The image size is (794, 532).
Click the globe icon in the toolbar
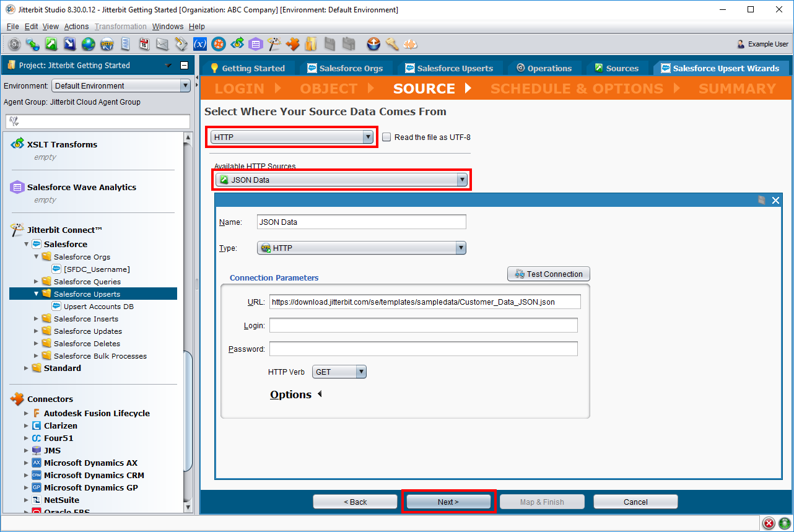pyautogui.click(x=88, y=44)
